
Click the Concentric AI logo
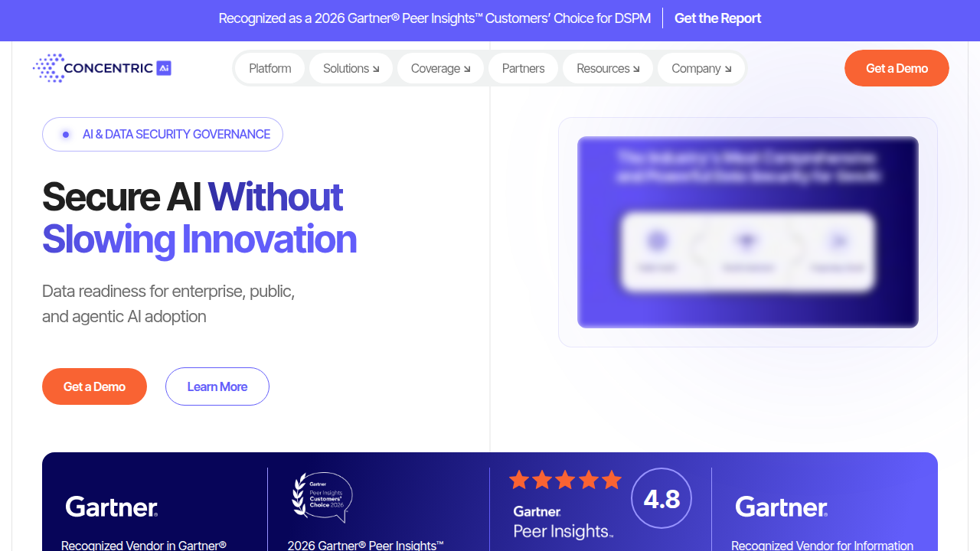pos(102,68)
